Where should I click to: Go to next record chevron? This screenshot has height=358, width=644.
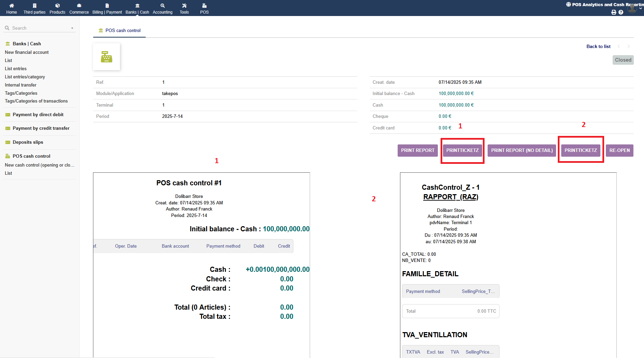pos(629,47)
